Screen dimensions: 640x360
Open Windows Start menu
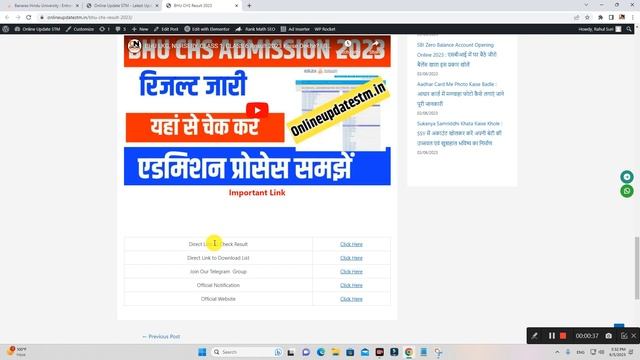coord(202,352)
